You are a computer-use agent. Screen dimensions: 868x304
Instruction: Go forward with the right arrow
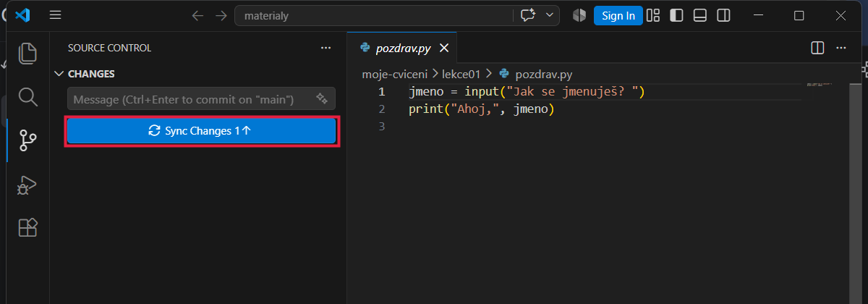click(221, 15)
